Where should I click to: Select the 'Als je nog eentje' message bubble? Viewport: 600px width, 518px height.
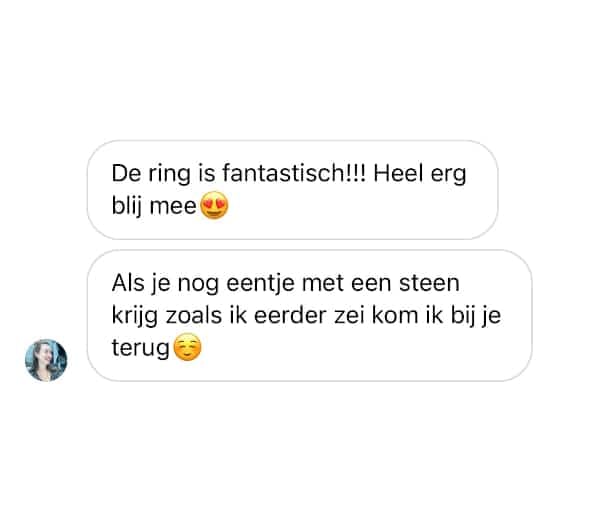(310, 315)
